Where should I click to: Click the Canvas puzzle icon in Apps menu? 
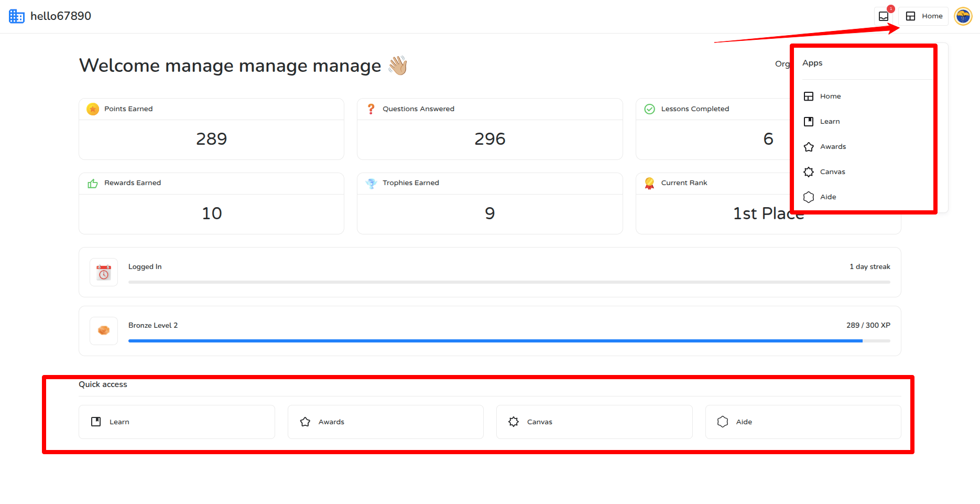(809, 172)
